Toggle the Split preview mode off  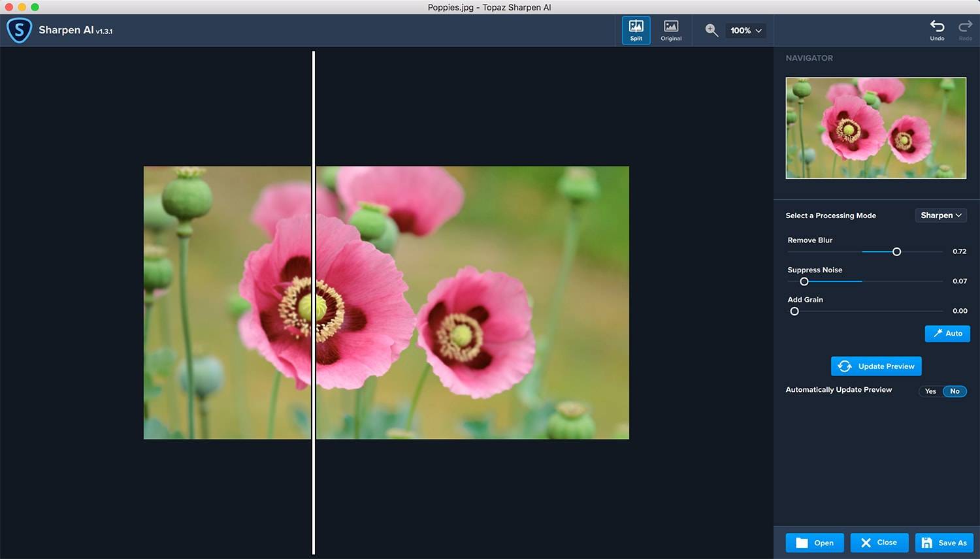click(x=636, y=29)
